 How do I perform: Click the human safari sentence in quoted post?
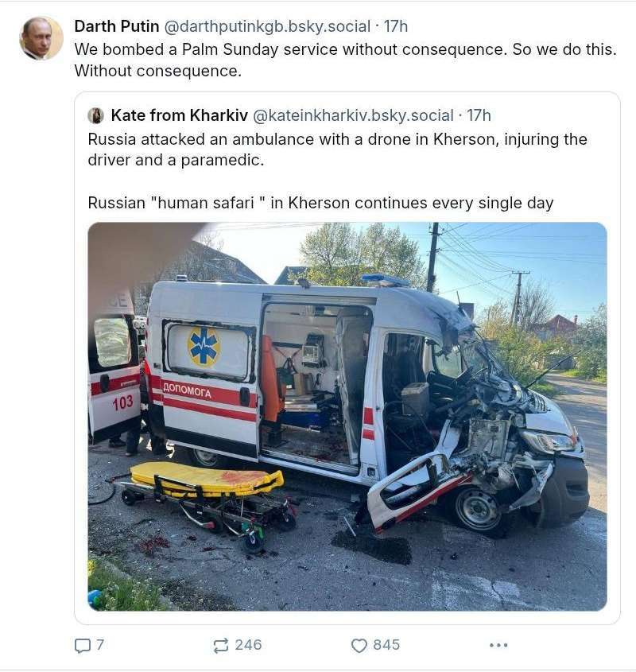click(320, 203)
